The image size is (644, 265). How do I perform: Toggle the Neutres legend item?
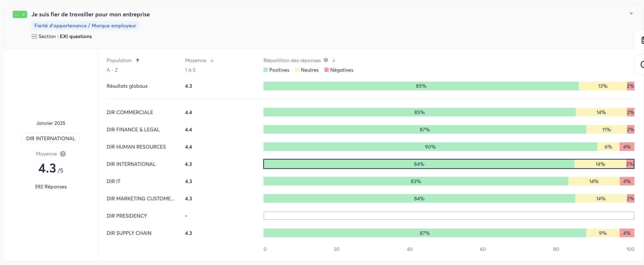tap(307, 70)
